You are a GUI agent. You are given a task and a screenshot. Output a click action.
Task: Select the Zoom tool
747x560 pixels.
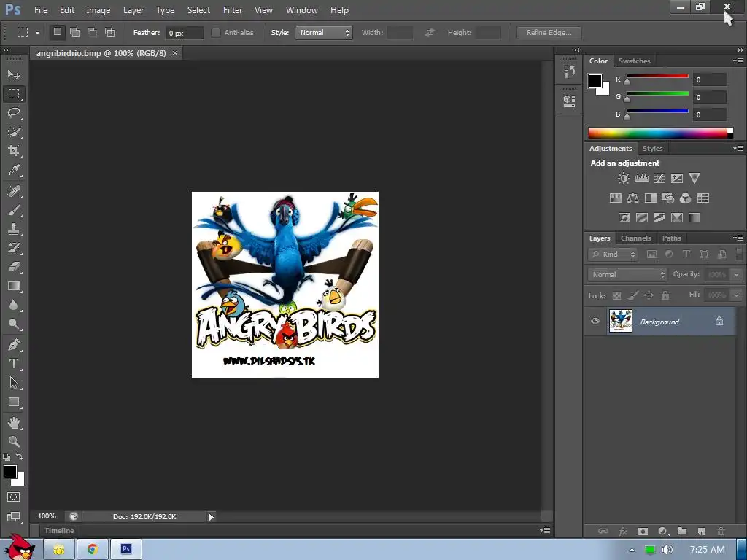click(14, 441)
